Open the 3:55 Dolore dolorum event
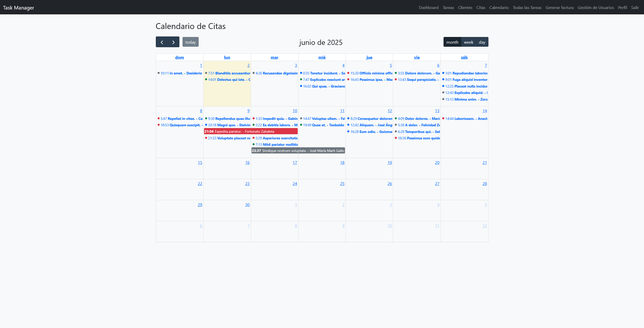The width and height of the screenshot is (644, 328). [417, 73]
